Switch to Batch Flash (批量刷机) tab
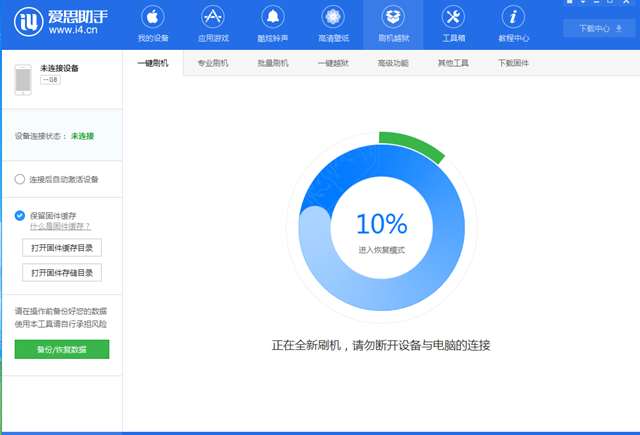 [x=273, y=63]
